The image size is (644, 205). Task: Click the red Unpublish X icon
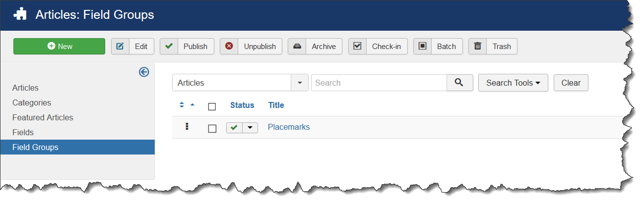coord(229,47)
